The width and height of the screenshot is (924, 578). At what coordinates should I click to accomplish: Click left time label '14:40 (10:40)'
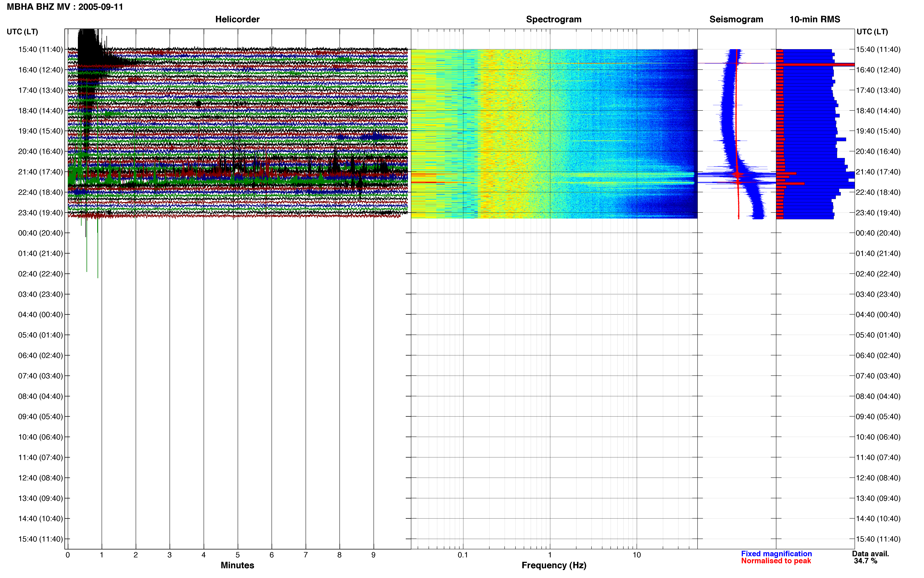click(41, 519)
